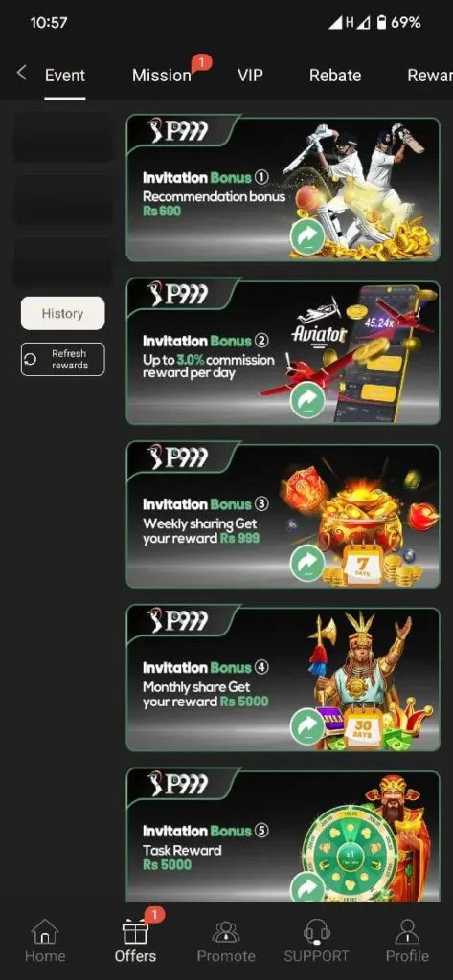
Task: Open Invitation Bonus 4 monthly share banner
Action: pos(283,678)
